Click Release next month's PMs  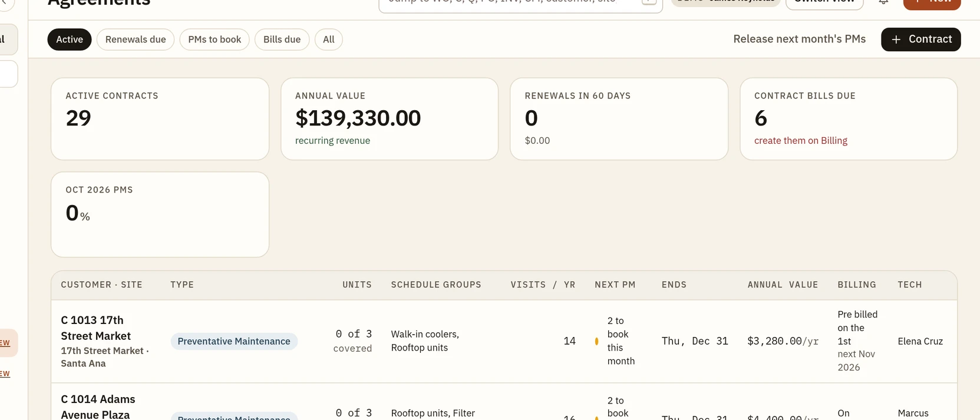click(800, 39)
